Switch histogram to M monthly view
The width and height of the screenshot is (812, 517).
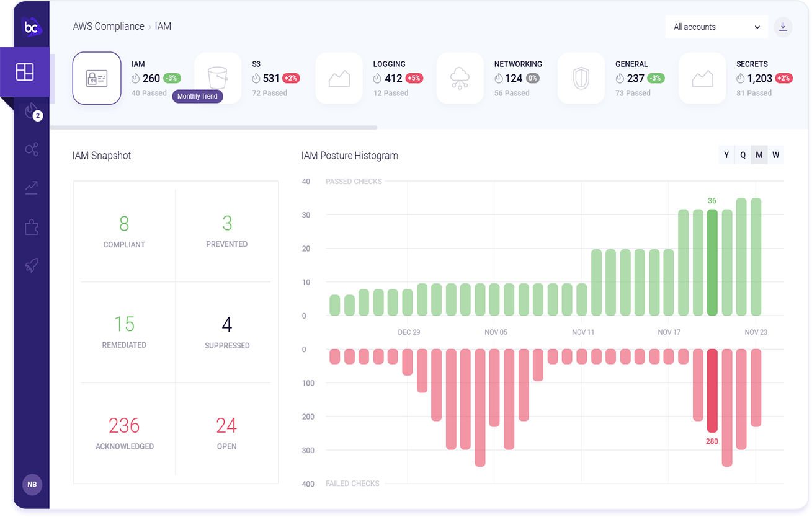[759, 155]
